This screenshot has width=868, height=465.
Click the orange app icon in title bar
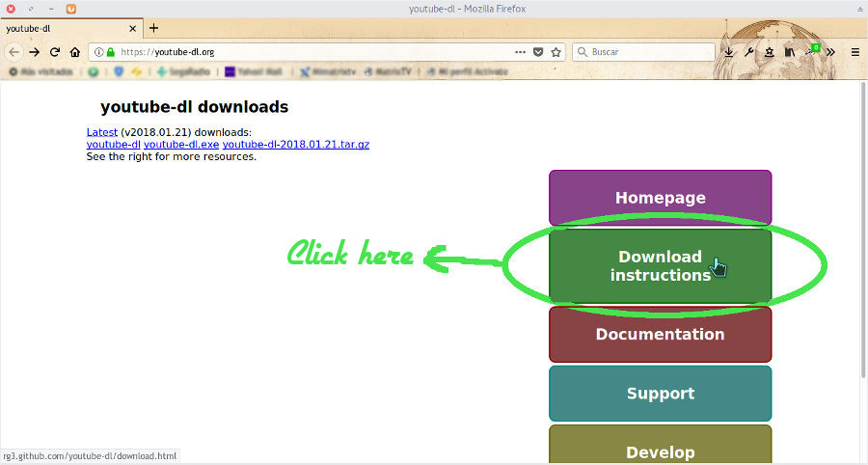tap(70, 9)
